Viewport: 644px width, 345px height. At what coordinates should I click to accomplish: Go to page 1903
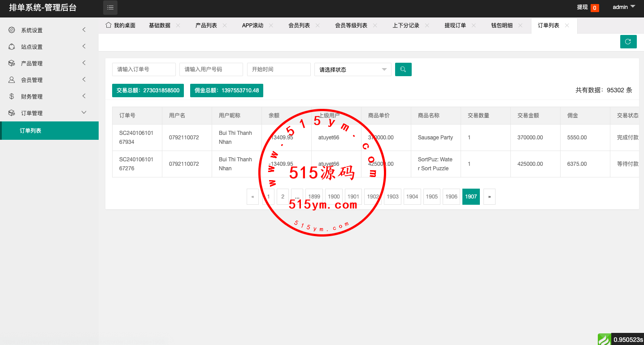(x=392, y=197)
